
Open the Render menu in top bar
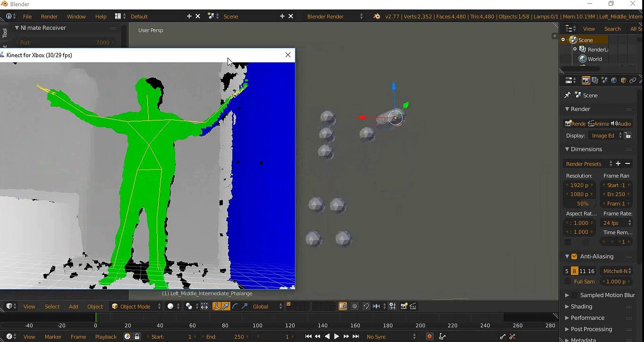tap(49, 16)
